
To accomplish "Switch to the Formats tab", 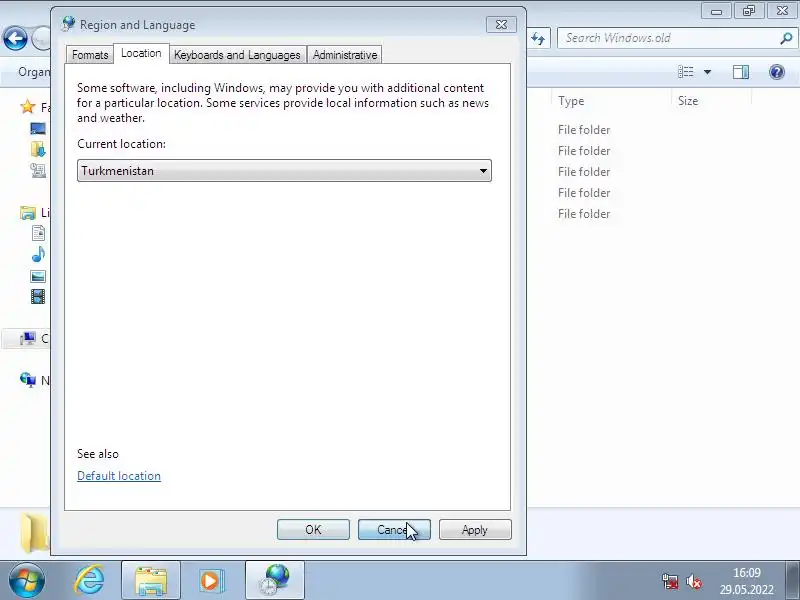I will (90, 55).
